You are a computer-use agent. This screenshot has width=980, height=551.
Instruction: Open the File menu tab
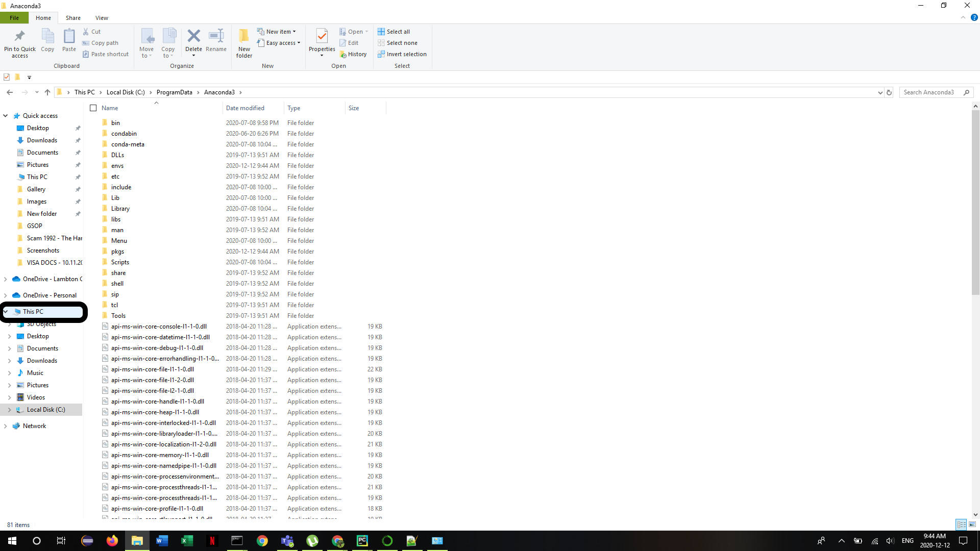click(x=14, y=18)
